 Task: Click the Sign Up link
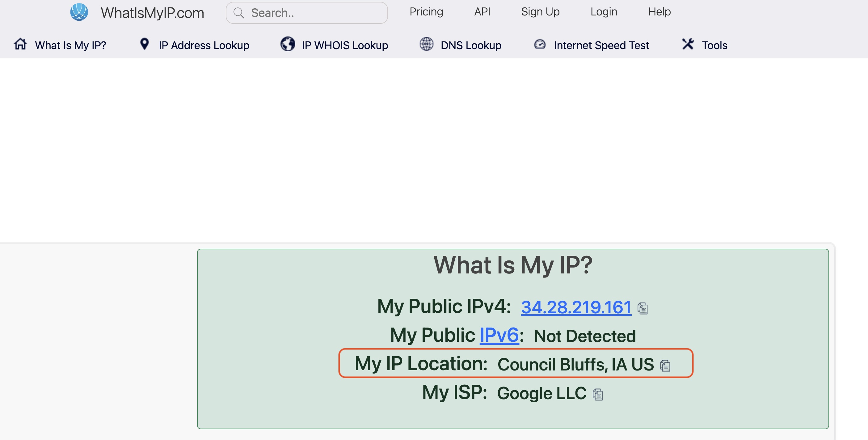tap(540, 12)
